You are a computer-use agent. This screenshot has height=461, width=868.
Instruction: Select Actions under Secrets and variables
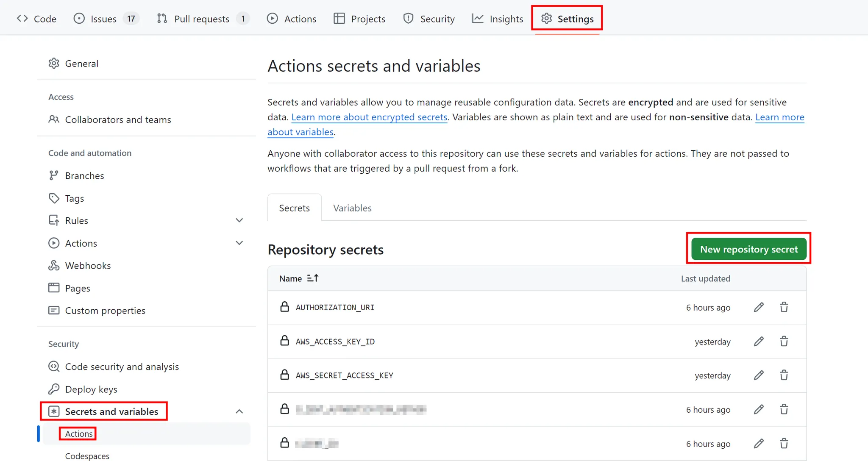click(x=79, y=433)
